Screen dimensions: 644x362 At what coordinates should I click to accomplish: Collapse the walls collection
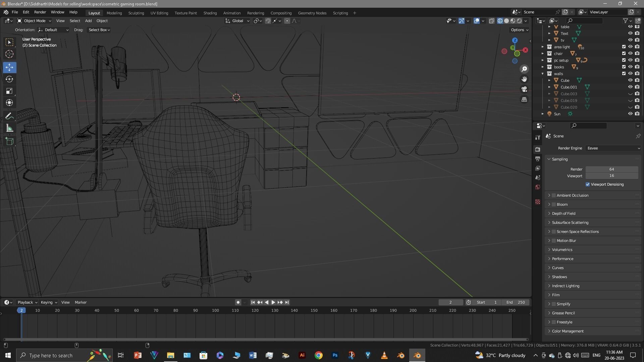542,74
